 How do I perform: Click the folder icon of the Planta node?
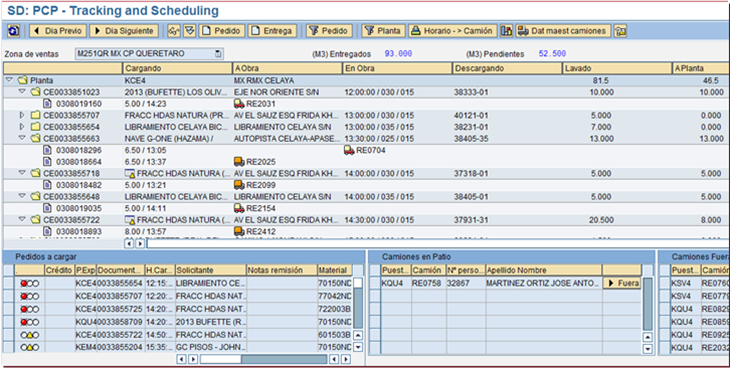23,80
